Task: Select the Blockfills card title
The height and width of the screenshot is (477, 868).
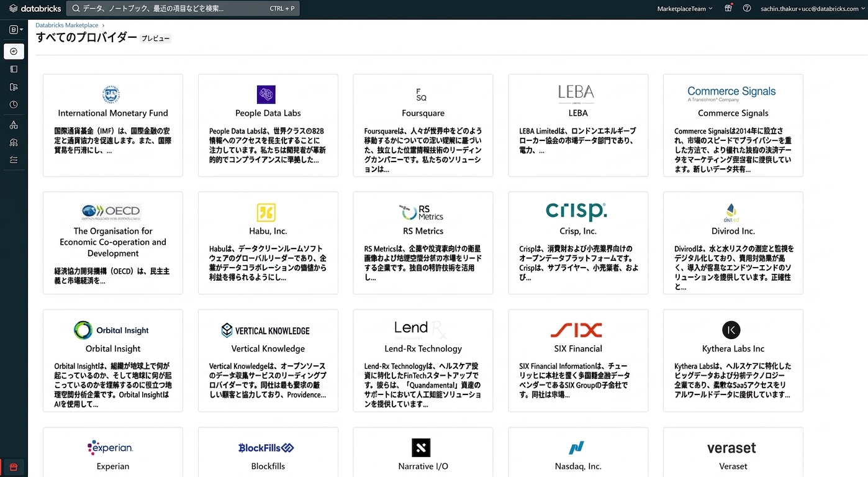Action: 268,466
